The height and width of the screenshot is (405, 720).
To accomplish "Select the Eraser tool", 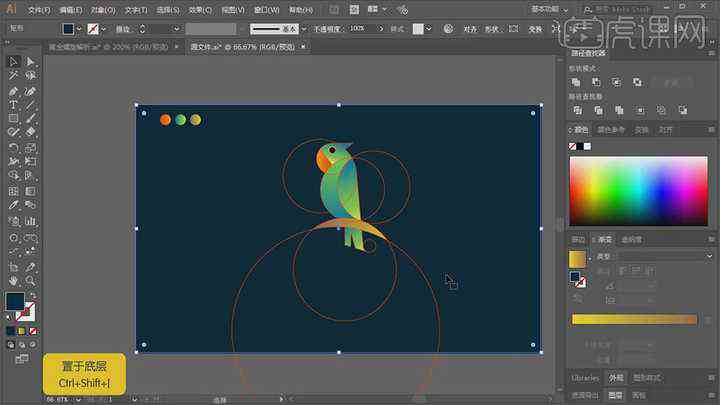I will click(30, 132).
